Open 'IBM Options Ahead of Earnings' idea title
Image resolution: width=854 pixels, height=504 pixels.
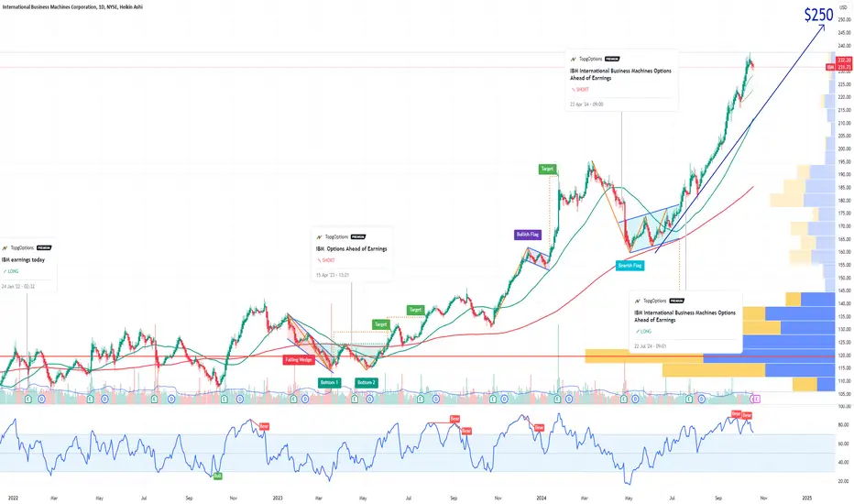point(351,249)
